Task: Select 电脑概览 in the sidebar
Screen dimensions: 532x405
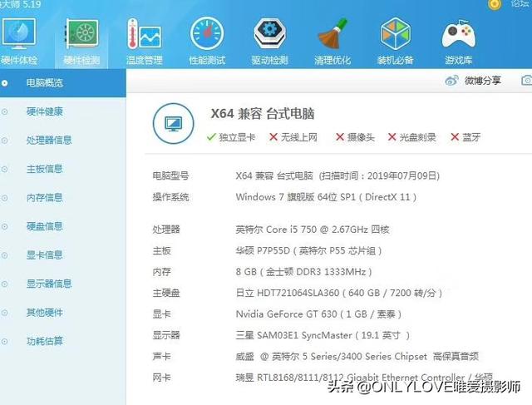Action: (x=63, y=83)
